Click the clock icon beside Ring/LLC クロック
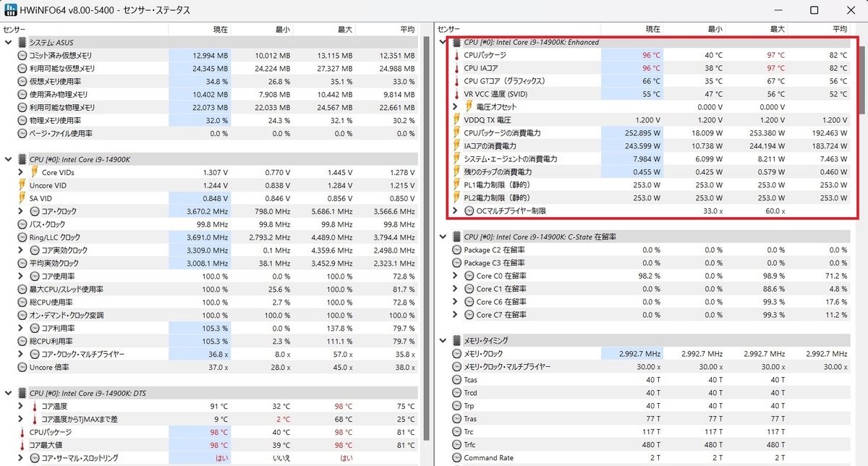The height and width of the screenshot is (466, 868). pyautogui.click(x=22, y=237)
